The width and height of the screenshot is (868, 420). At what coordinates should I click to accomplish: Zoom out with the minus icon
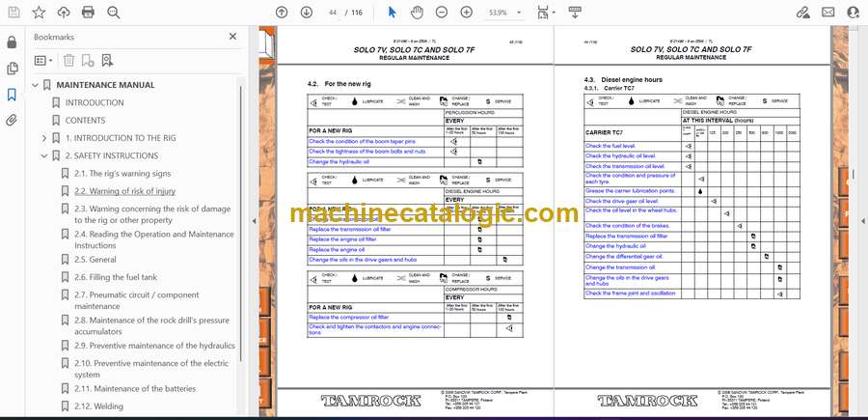pos(441,13)
